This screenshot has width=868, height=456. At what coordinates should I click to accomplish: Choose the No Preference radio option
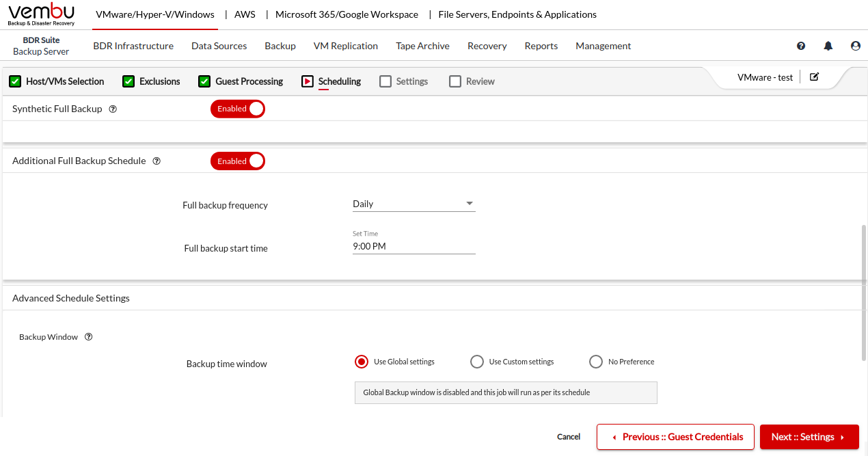tap(596, 362)
